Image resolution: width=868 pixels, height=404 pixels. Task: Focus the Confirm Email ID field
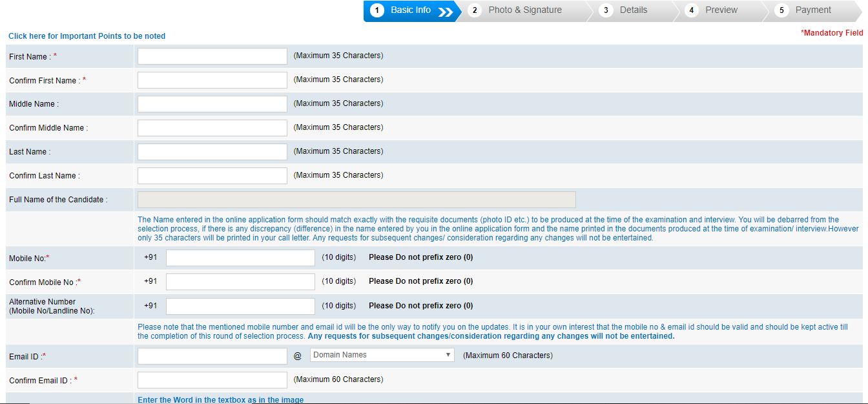(x=212, y=380)
